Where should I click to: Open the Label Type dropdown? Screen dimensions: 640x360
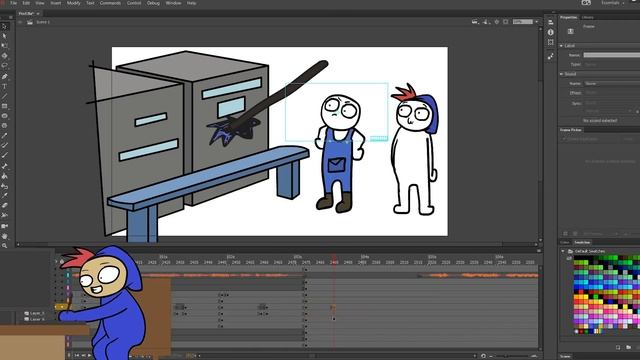click(x=612, y=64)
